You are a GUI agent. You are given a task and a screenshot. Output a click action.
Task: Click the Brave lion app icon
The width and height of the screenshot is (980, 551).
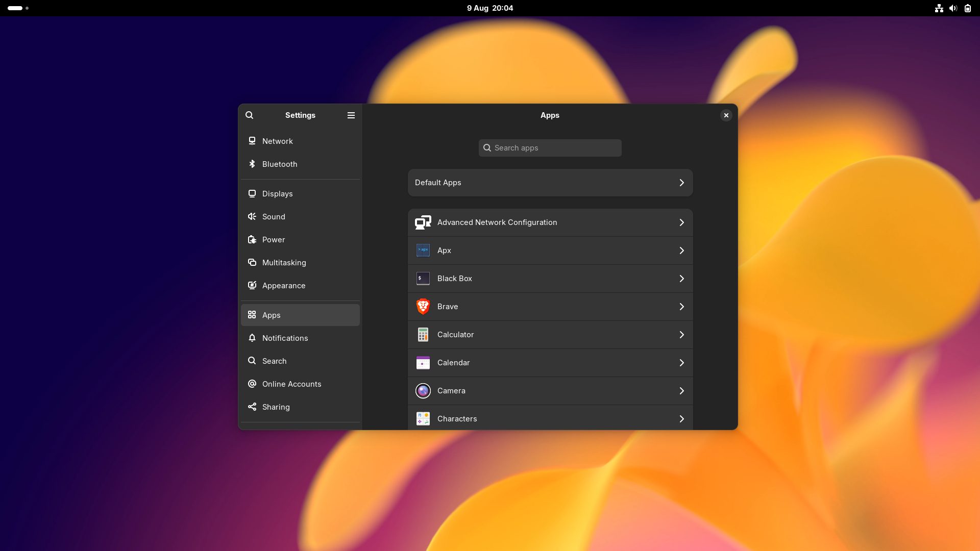pos(423,307)
